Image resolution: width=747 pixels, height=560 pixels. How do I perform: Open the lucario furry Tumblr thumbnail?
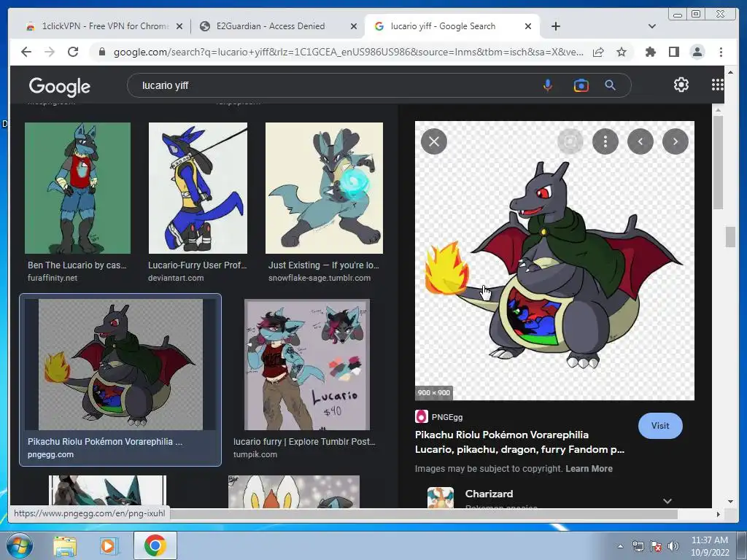[307, 365]
